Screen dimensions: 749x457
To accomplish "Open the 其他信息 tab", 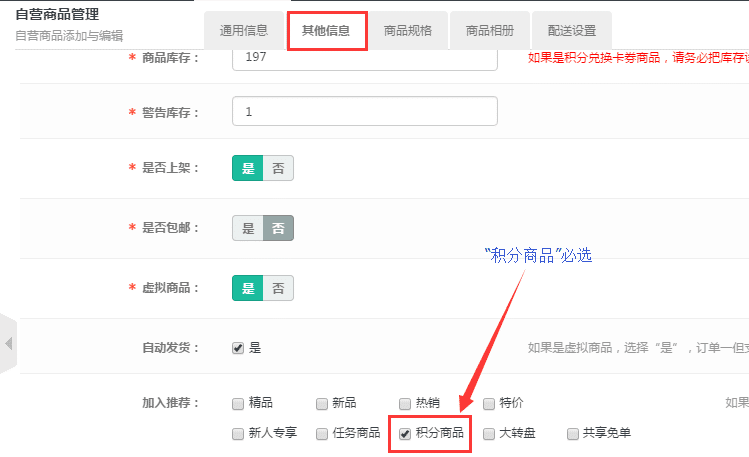I will pyautogui.click(x=326, y=30).
